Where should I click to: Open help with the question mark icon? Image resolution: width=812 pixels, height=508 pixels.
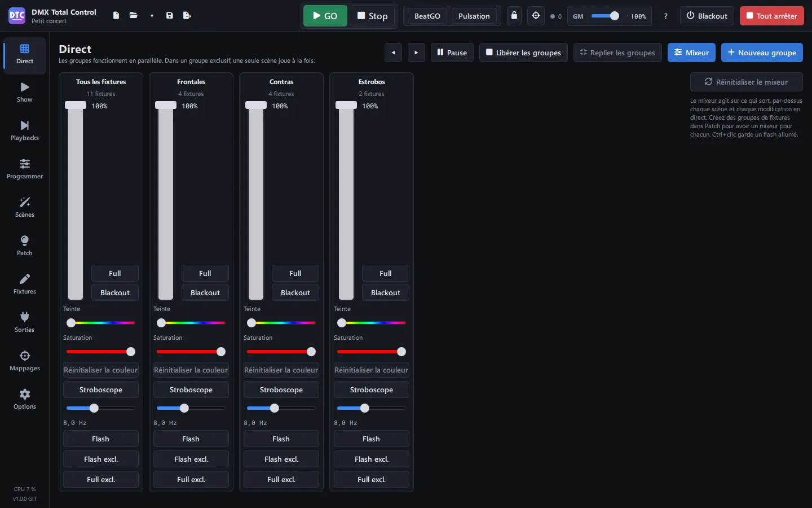tap(666, 16)
